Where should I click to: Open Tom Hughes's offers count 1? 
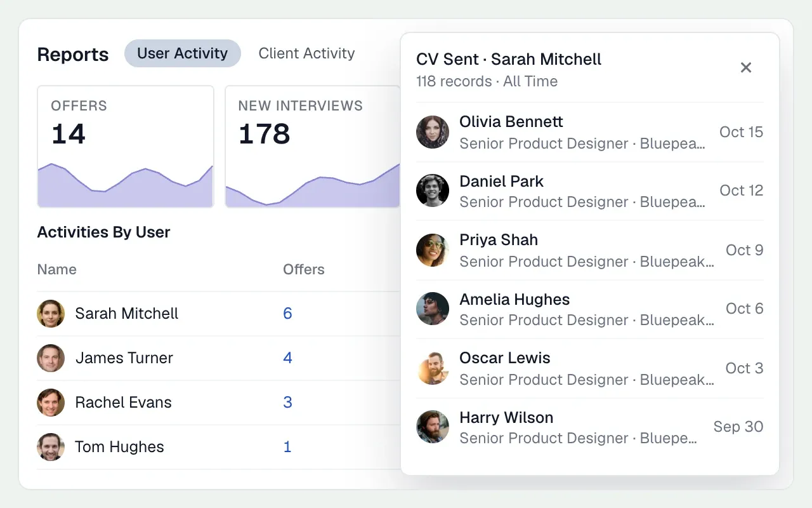287,447
